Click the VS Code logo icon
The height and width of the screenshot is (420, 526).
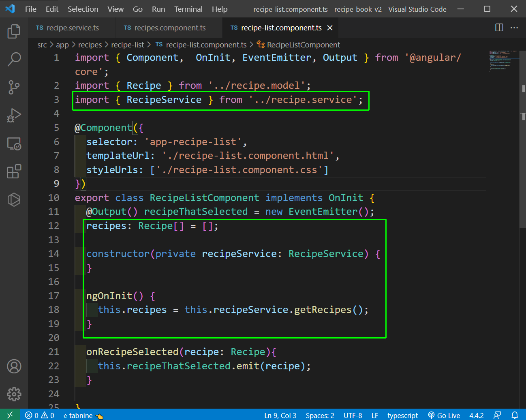10,9
